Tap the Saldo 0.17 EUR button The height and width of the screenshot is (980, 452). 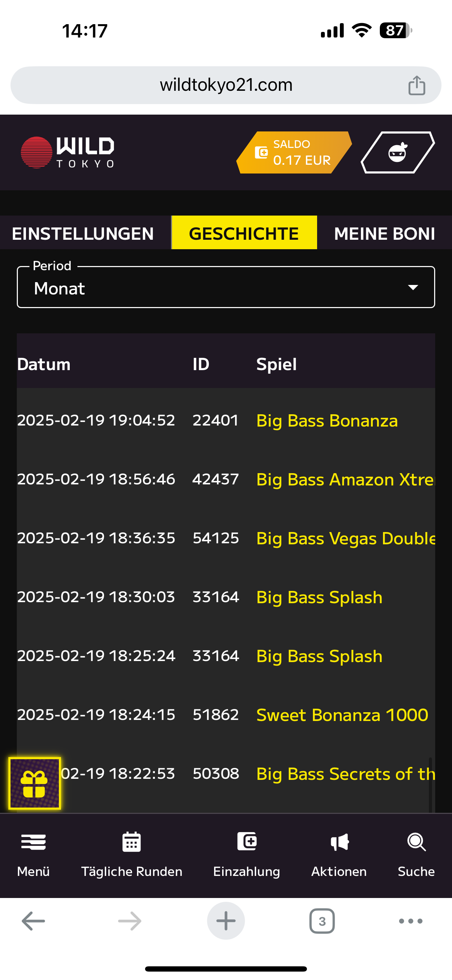point(294,152)
